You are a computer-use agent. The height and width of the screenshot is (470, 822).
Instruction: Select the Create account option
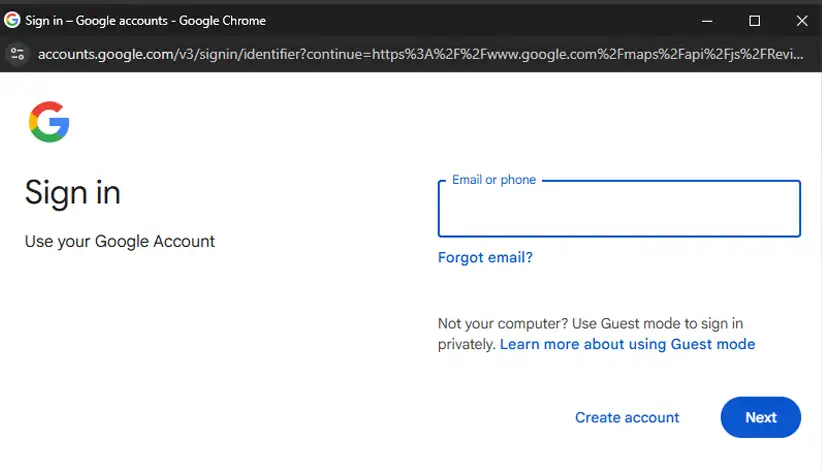627,417
